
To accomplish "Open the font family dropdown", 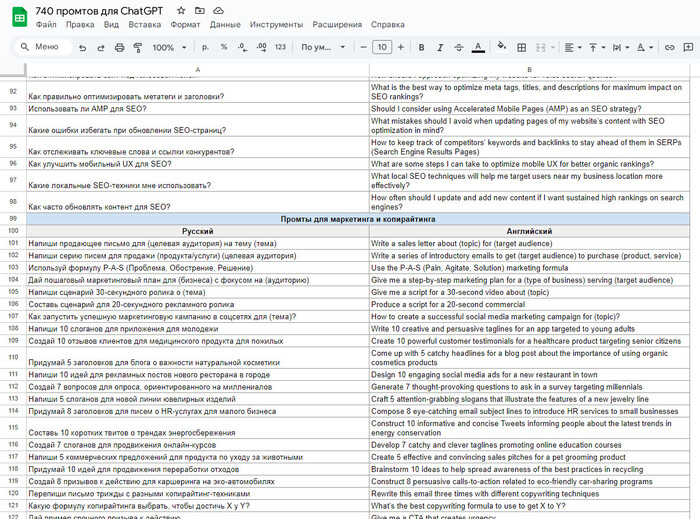I will pos(322,47).
